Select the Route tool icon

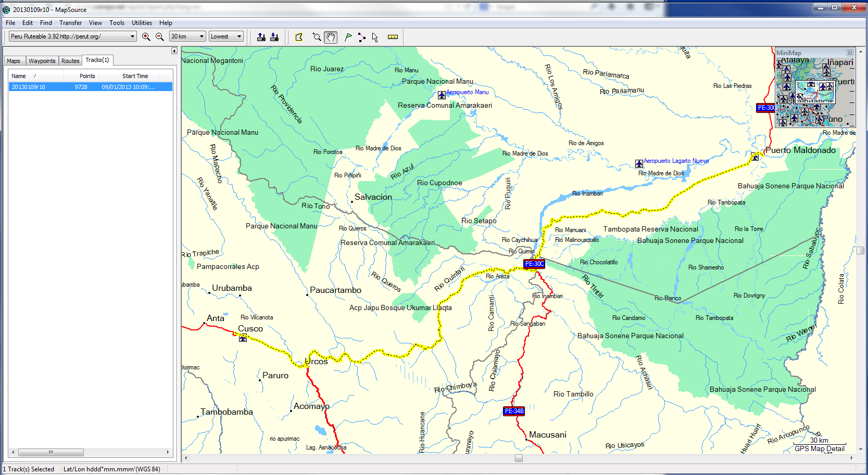click(362, 36)
